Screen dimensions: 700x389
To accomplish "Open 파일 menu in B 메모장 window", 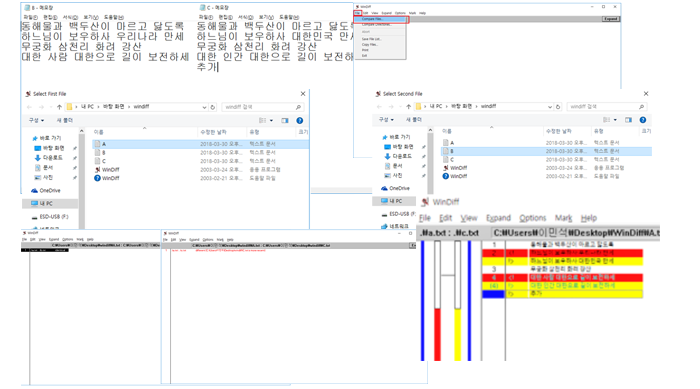I will [x=30, y=17].
